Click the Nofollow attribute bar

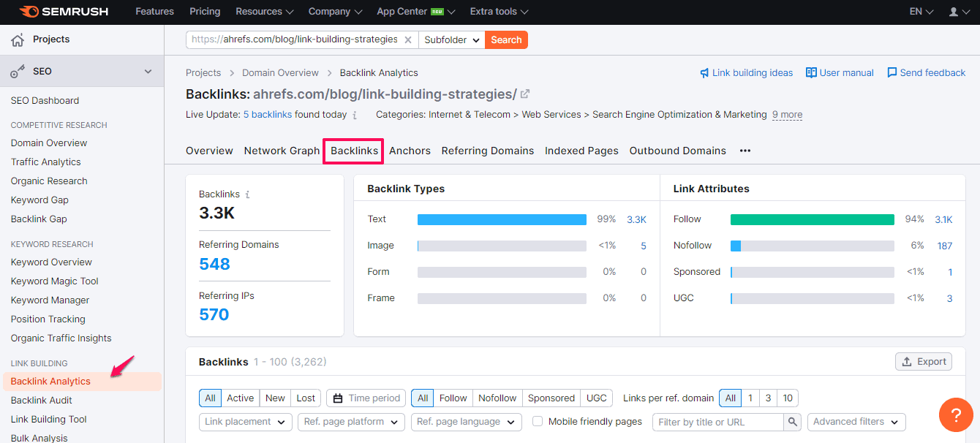pyautogui.click(x=813, y=246)
